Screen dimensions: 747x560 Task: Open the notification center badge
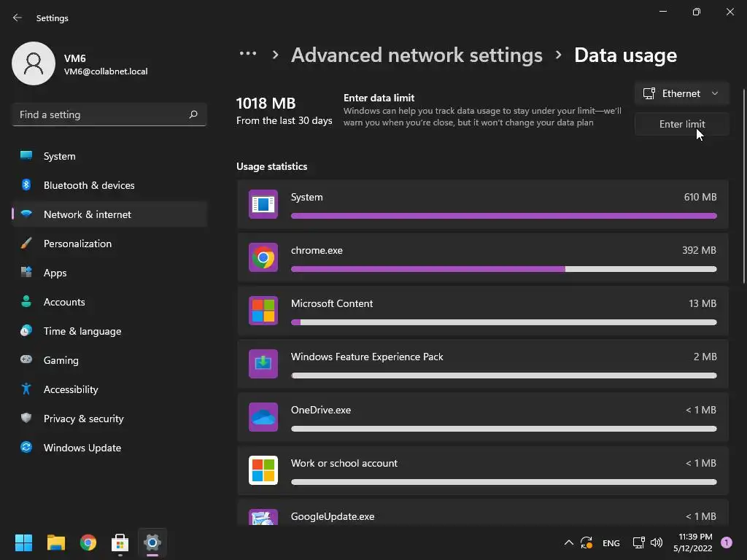pyautogui.click(x=726, y=542)
